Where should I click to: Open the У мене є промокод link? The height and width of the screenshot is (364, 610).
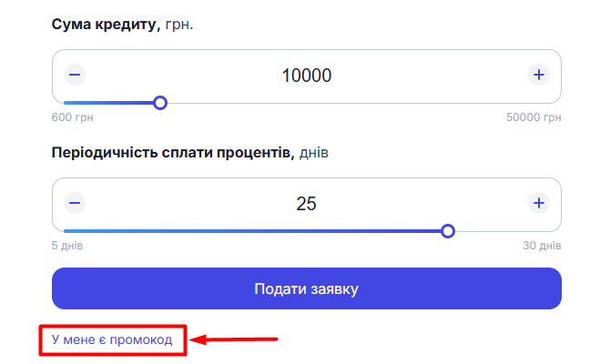click(111, 340)
